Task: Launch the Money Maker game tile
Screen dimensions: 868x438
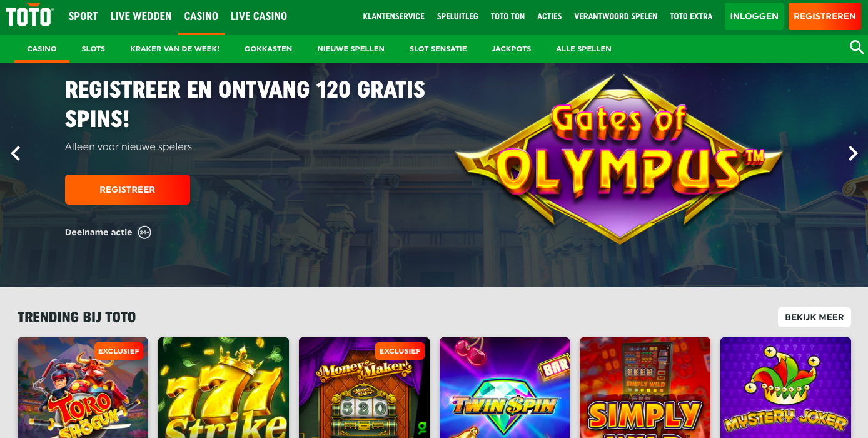Action: pyautogui.click(x=364, y=388)
